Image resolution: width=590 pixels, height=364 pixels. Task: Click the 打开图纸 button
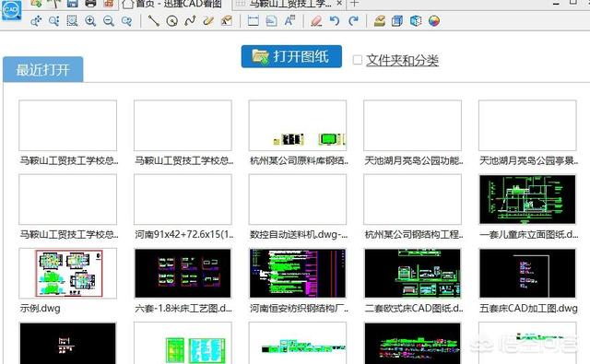click(x=291, y=57)
